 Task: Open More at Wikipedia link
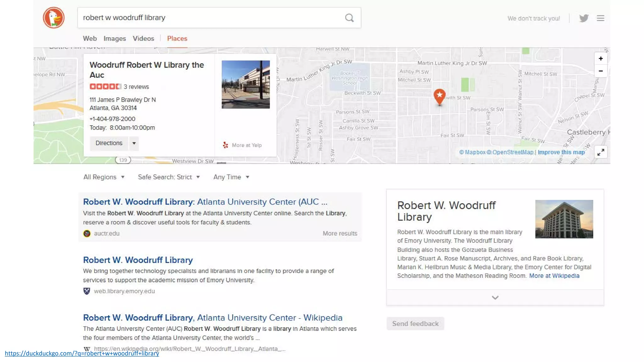(x=554, y=276)
